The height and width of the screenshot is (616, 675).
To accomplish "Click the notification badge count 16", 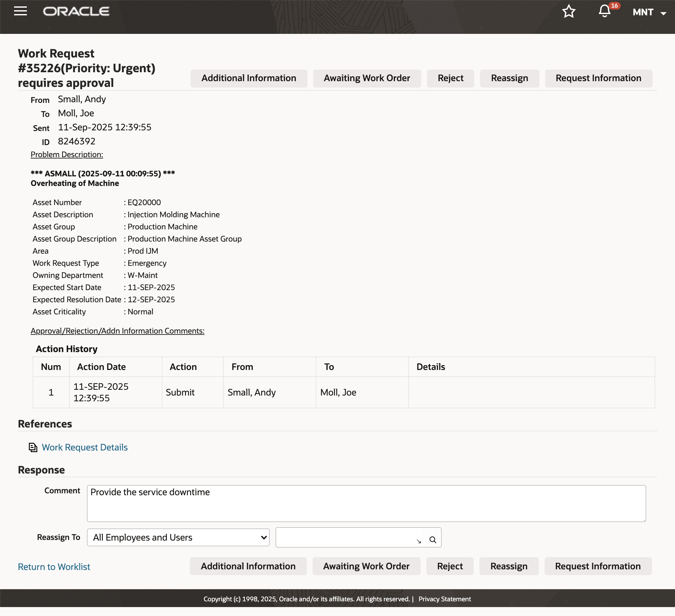I will click(x=614, y=6).
